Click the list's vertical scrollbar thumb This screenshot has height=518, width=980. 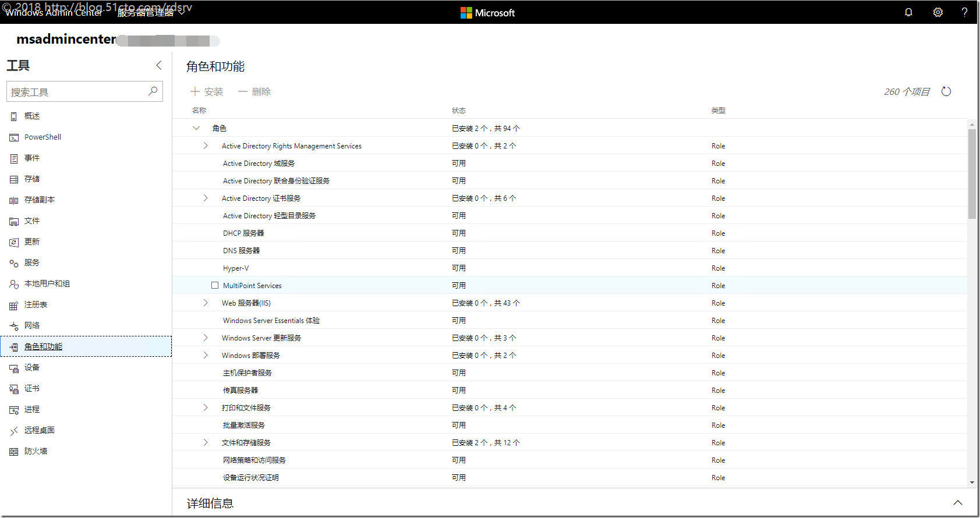click(x=972, y=173)
